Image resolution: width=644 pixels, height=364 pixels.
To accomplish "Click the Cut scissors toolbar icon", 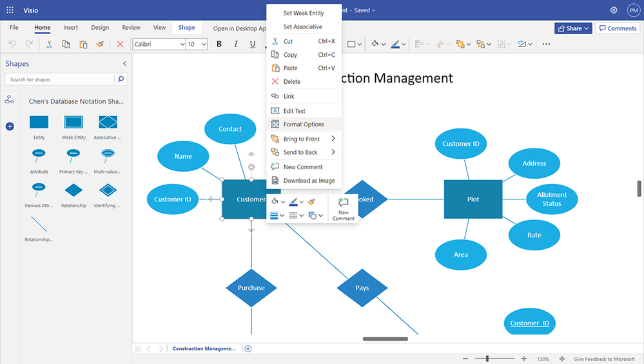I will tap(49, 44).
